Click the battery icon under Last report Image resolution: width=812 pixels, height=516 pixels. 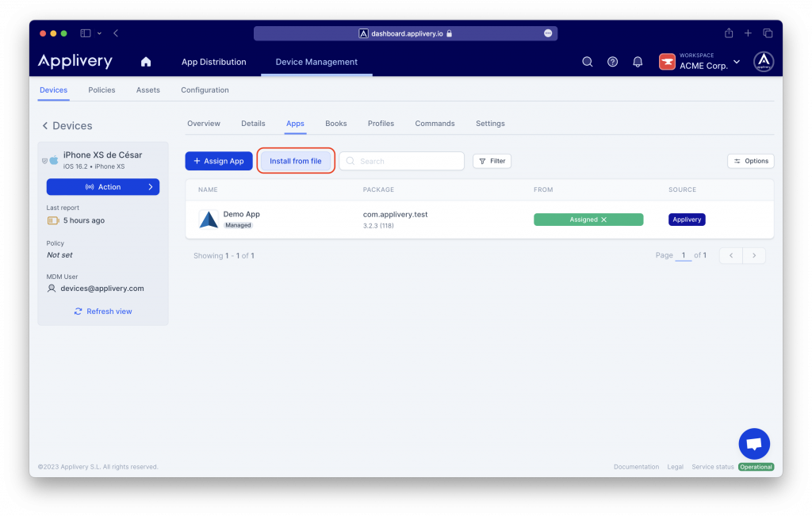tap(53, 220)
